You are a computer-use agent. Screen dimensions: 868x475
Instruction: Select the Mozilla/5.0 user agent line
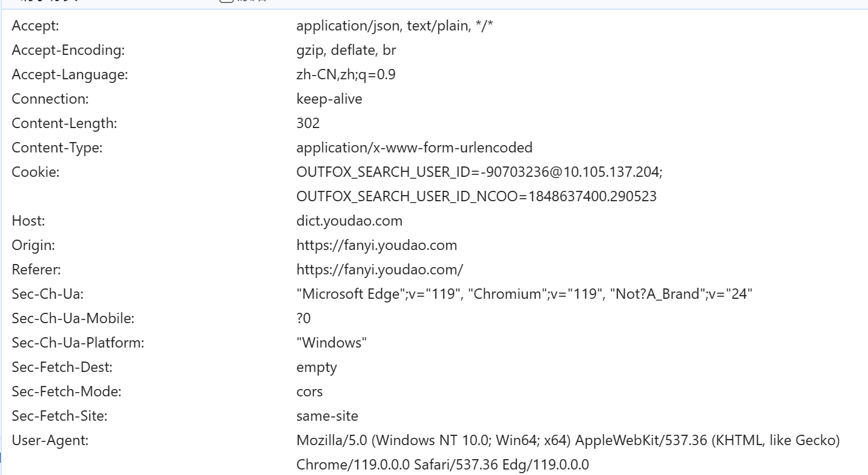click(568, 440)
